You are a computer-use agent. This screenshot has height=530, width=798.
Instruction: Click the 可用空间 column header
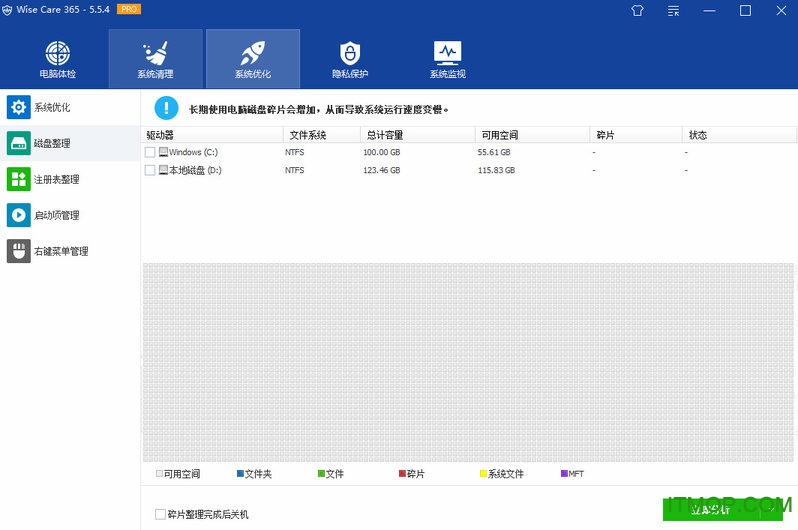[532, 135]
